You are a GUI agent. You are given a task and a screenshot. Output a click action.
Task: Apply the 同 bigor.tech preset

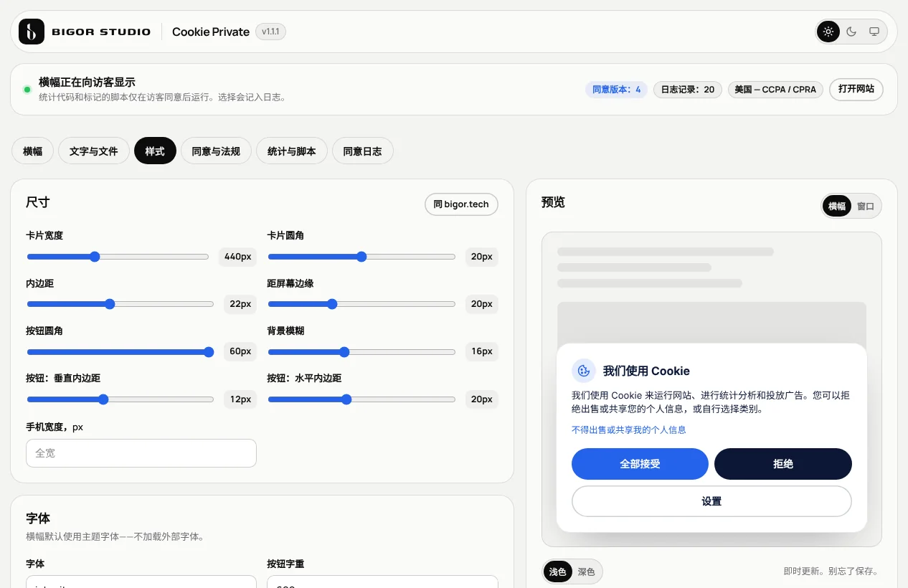pos(461,204)
